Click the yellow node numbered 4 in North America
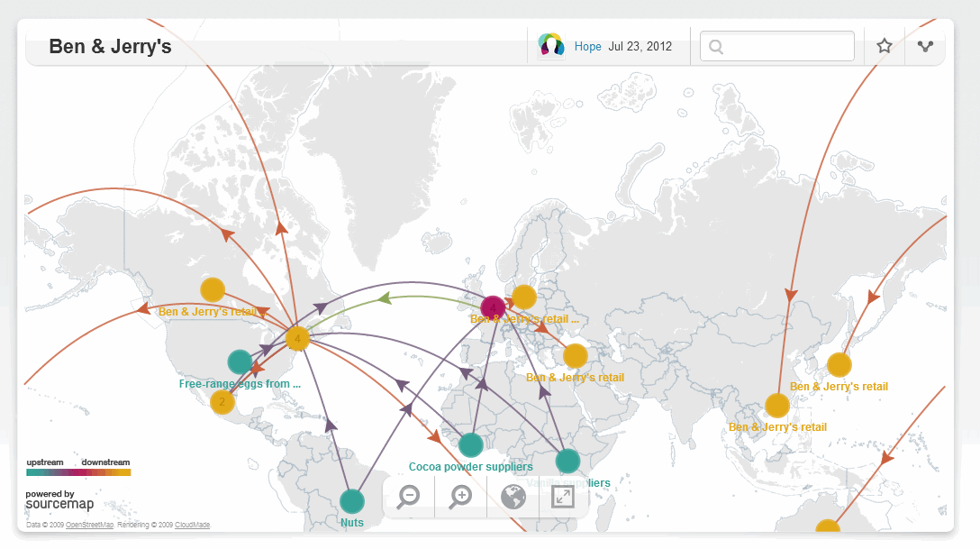The width and height of the screenshot is (980, 549). point(297,339)
